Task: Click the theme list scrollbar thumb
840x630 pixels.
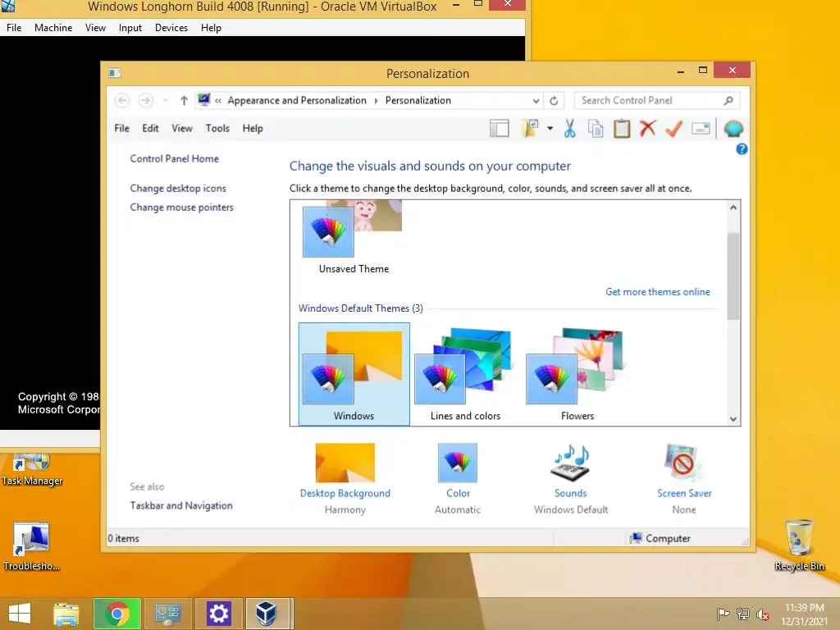Action: pos(733,276)
